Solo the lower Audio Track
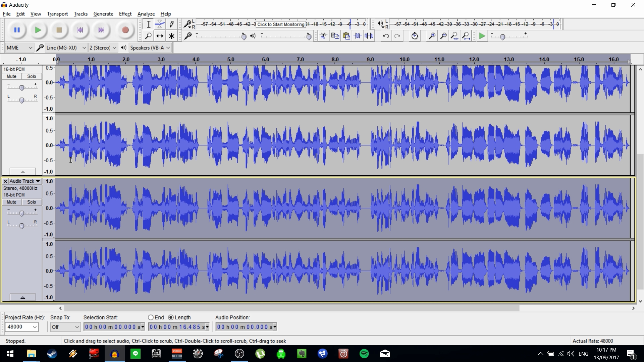644x362 pixels. click(x=32, y=202)
